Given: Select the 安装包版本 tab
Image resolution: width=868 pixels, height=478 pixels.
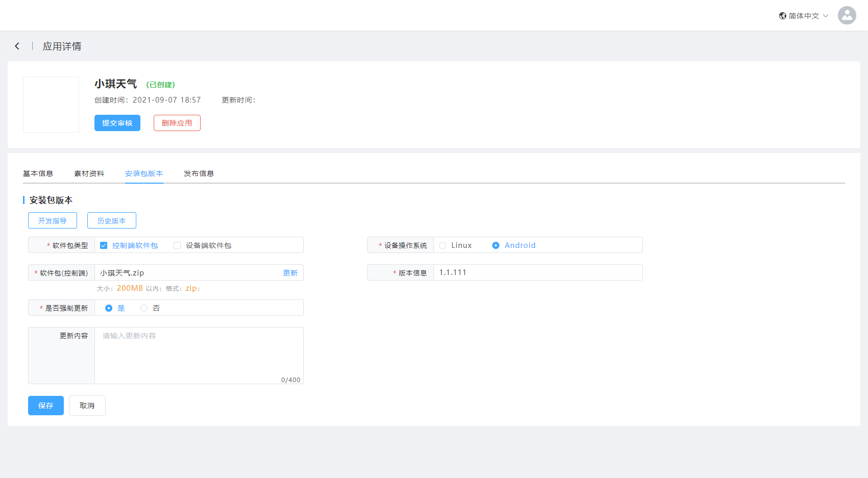Looking at the screenshot, I should (x=144, y=173).
